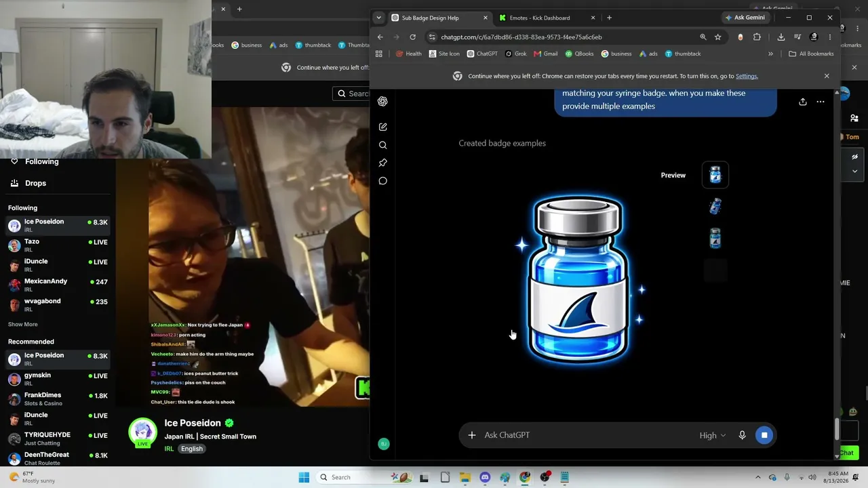Select the first badge preview thumbnail
The width and height of the screenshot is (868, 488).
715,175
